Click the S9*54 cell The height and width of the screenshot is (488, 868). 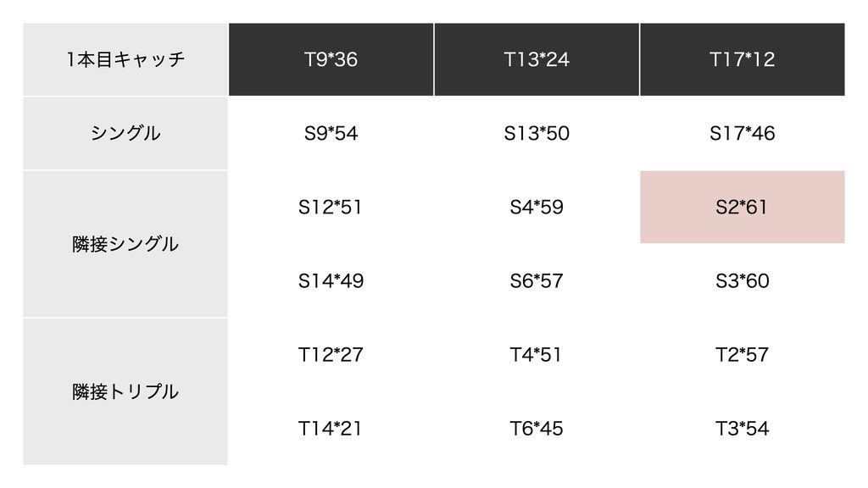pos(331,133)
